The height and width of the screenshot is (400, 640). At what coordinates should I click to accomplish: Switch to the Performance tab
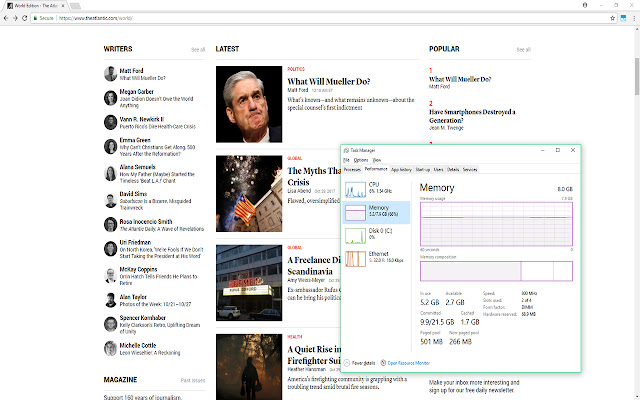(376, 169)
